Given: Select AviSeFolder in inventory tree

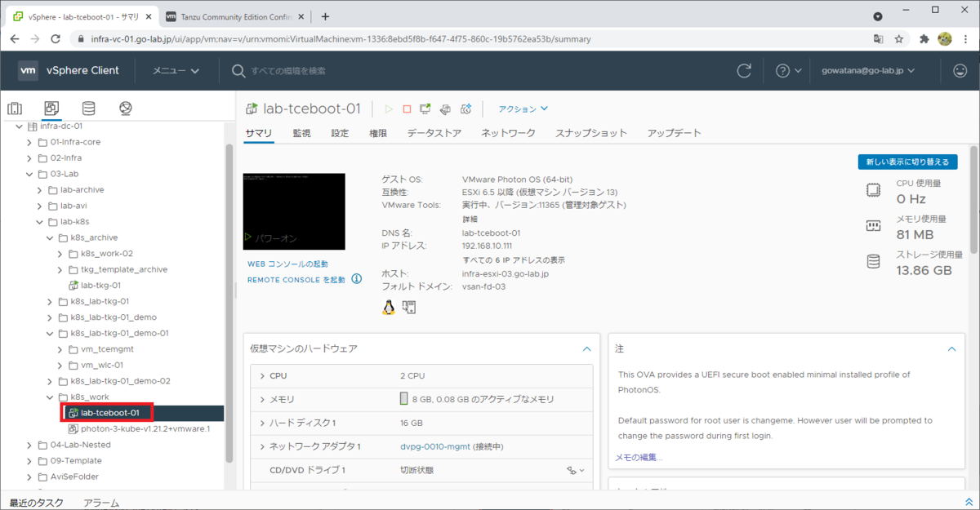Looking at the screenshot, I should [x=74, y=477].
